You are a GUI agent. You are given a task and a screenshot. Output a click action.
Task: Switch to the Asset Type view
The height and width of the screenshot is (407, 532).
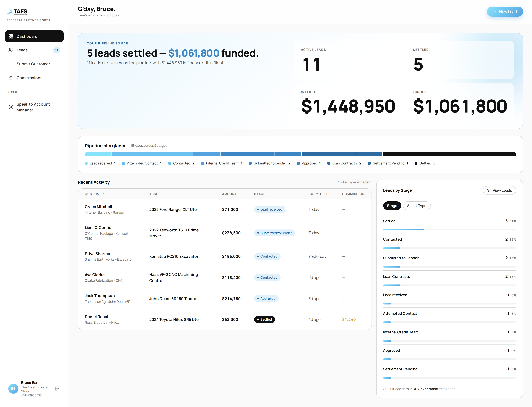pos(417,206)
